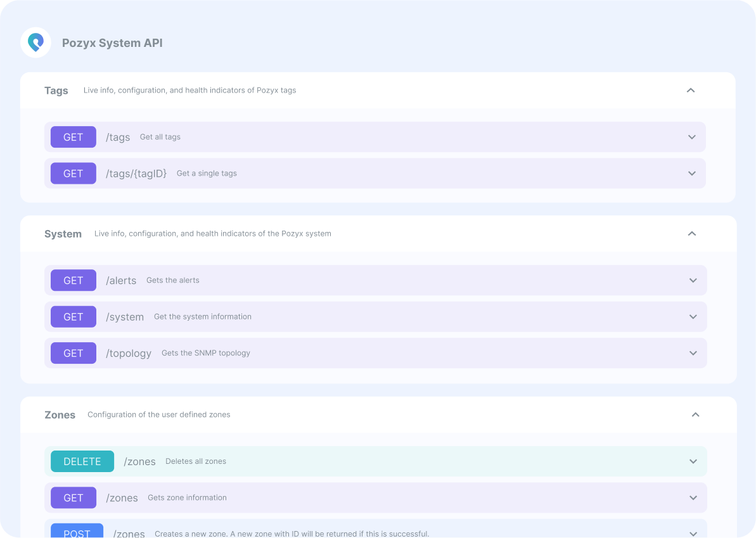Screen dimensions: 756x538
Task: Click the System section description text
Action: click(x=213, y=234)
